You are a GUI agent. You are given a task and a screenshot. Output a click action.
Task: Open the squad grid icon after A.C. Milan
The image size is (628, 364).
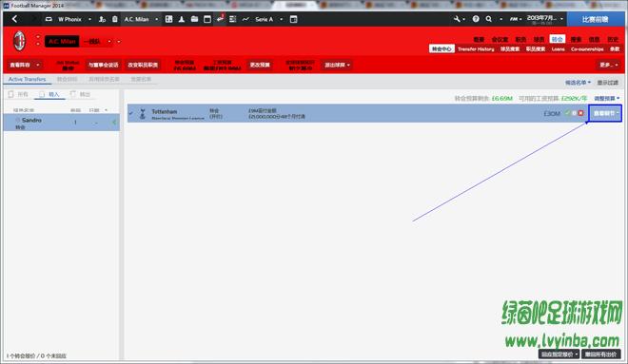coord(168,19)
